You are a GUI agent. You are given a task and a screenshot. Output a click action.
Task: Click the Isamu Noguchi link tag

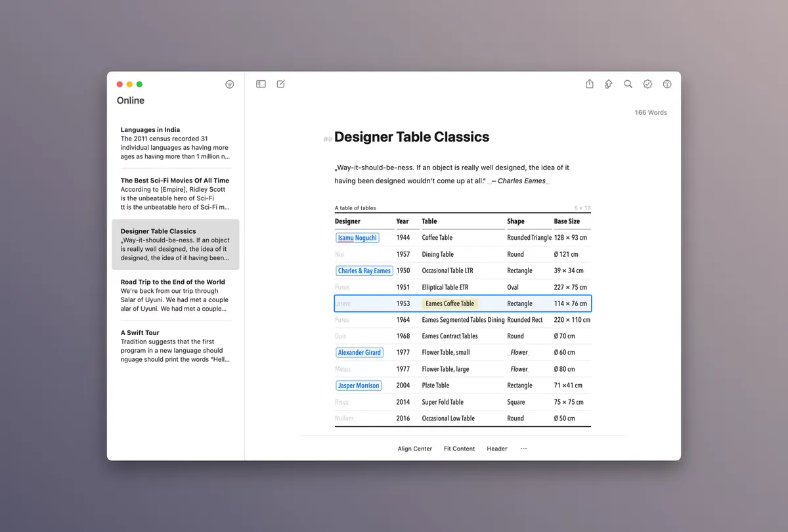357,238
